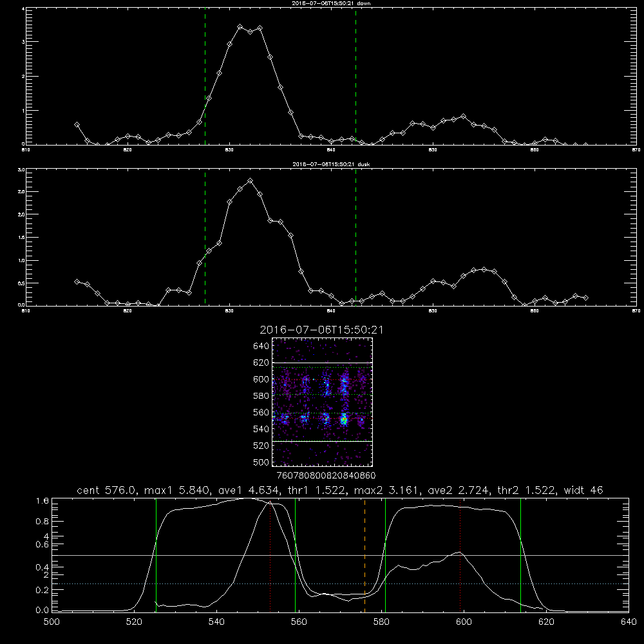Click the "ave2 2.724" statistic
Screen dimensions: 644x644
pyautogui.click(x=458, y=490)
